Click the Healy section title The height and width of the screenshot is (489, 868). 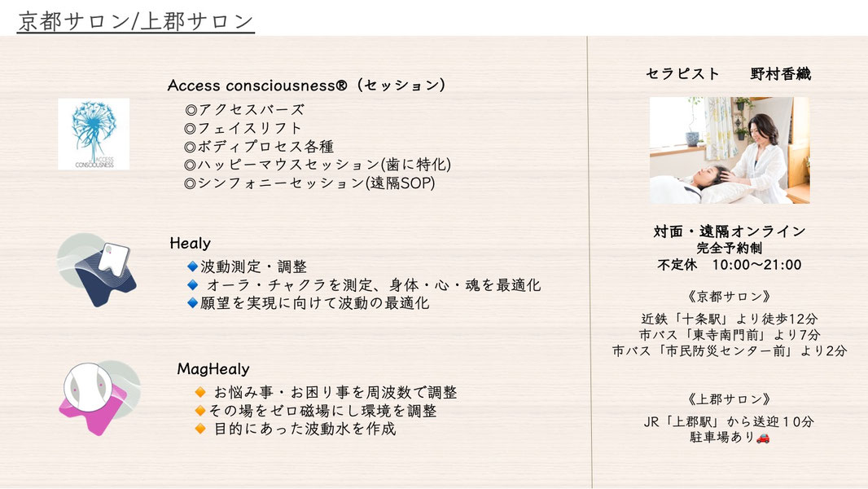point(190,243)
